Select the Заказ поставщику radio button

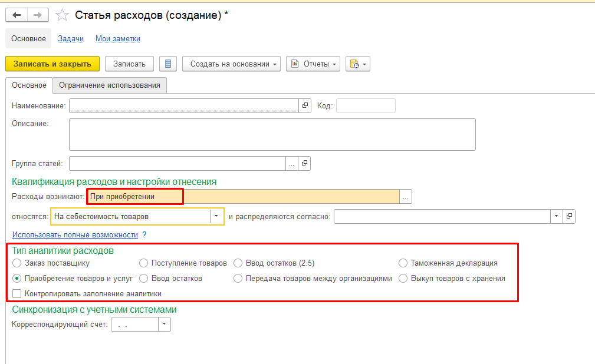17,263
